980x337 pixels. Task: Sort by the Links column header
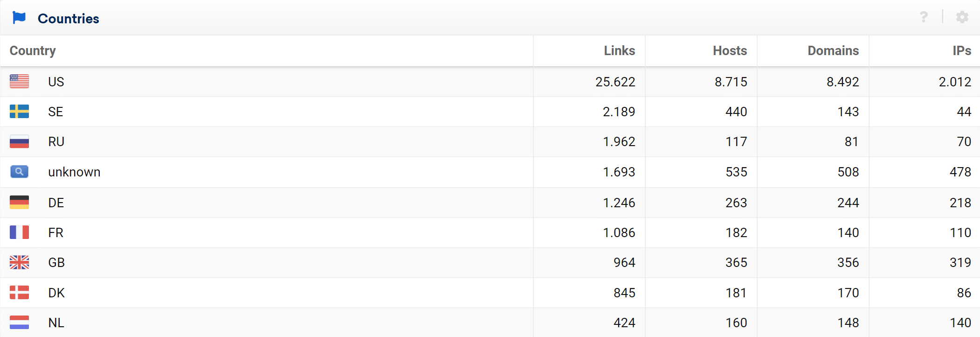pyautogui.click(x=619, y=50)
